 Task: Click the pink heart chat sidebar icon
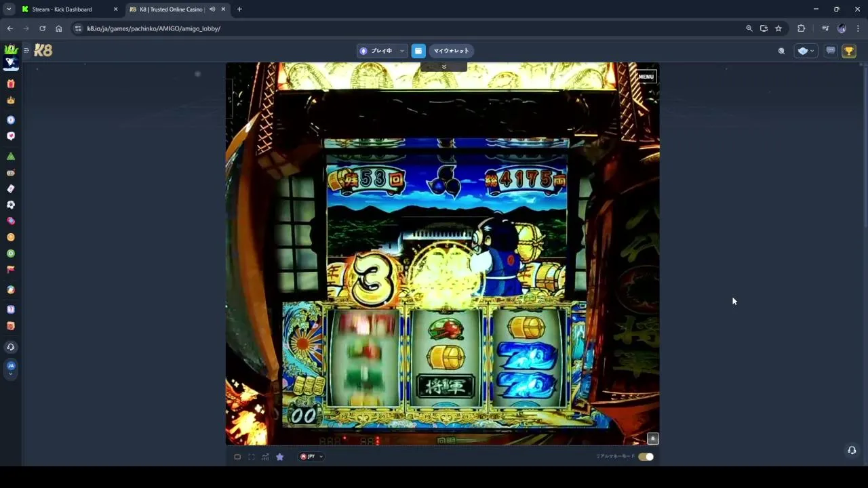(10, 136)
